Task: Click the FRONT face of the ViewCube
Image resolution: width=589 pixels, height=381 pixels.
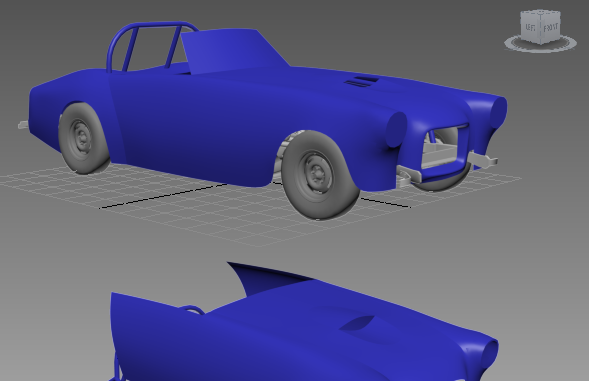Action: point(551,28)
